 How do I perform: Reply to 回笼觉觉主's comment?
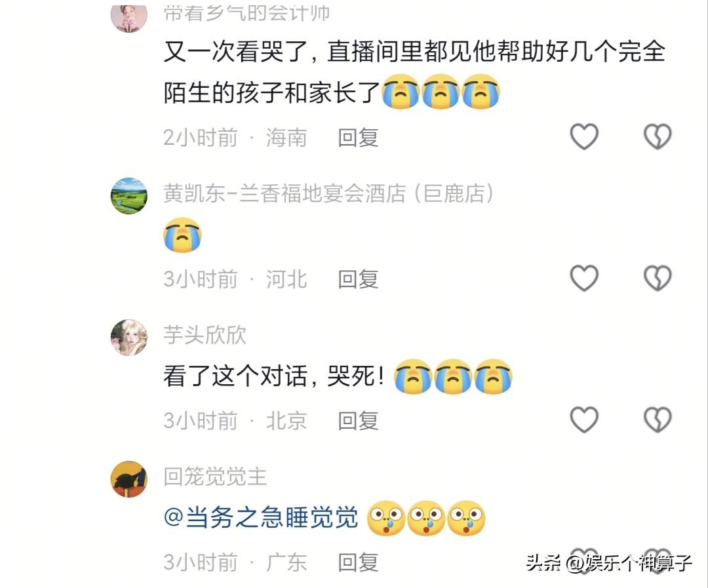[358, 562]
